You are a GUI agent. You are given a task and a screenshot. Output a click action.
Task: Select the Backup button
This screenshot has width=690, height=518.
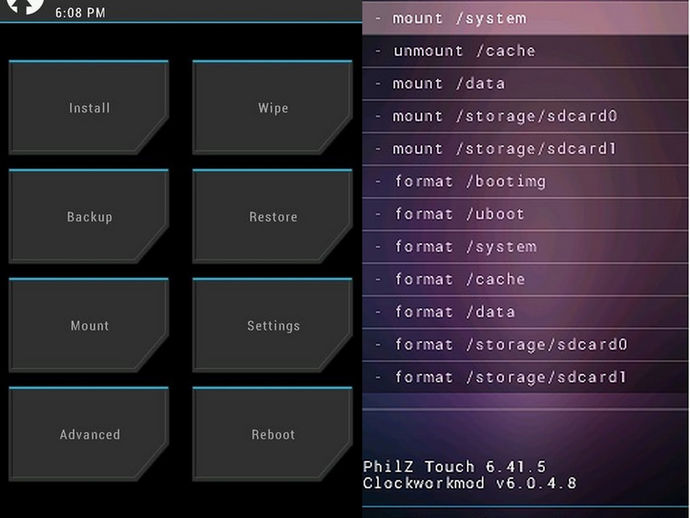point(89,216)
